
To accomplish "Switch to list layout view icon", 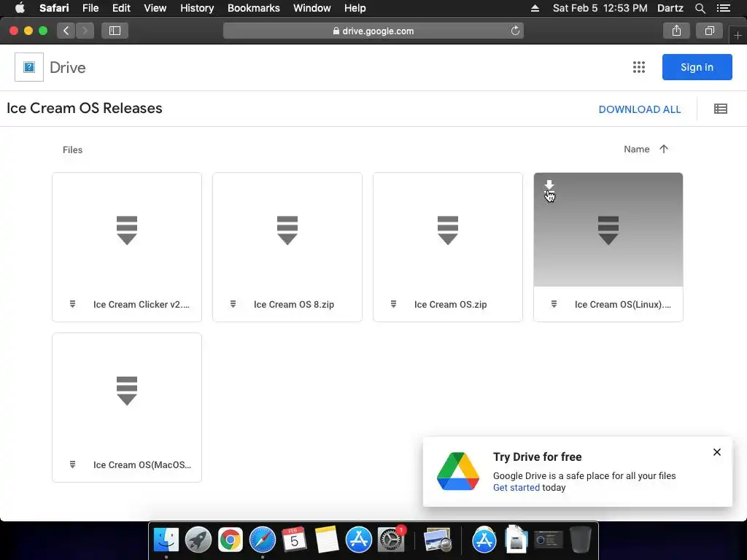I will (720, 109).
